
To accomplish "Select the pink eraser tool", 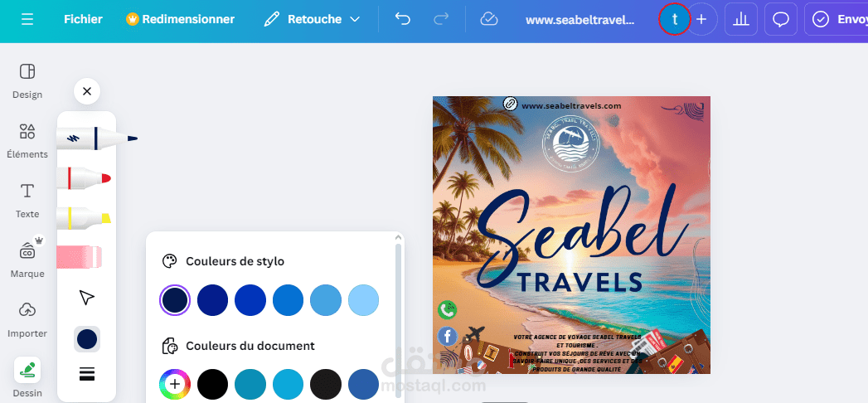I will [x=80, y=257].
